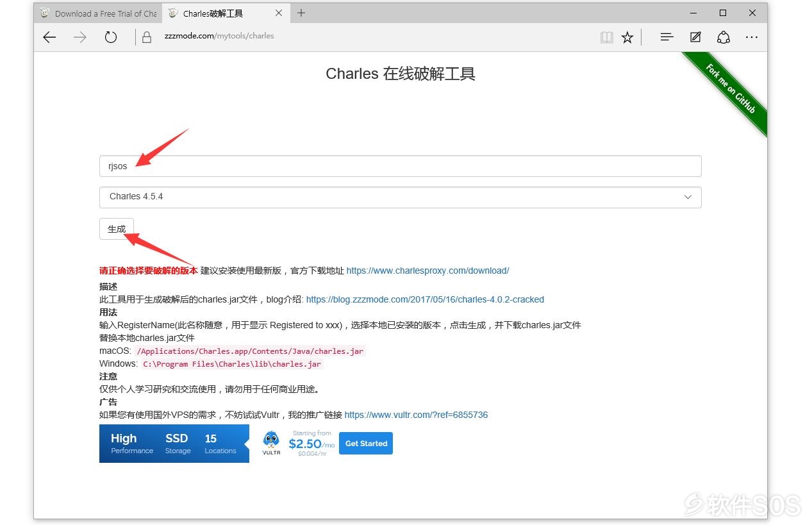
Task: Click the $2.50/mo price text
Action: point(311,444)
